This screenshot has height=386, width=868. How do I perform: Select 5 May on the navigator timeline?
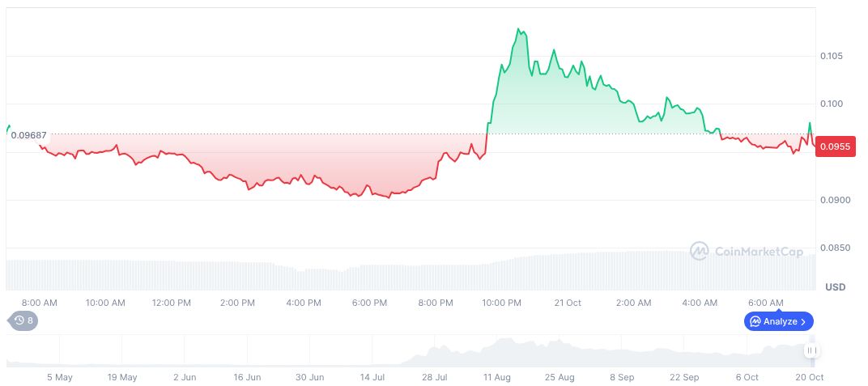tap(59, 377)
